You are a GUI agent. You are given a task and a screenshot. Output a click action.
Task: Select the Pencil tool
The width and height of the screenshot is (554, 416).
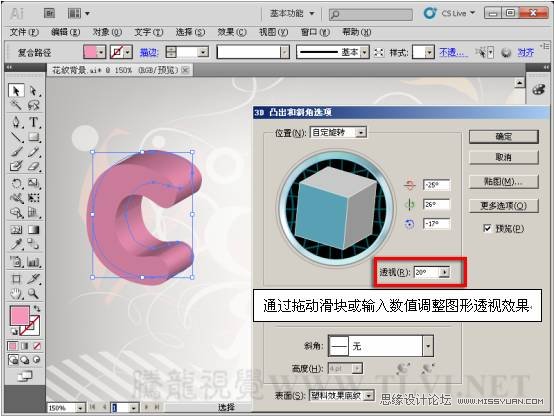pos(34,152)
